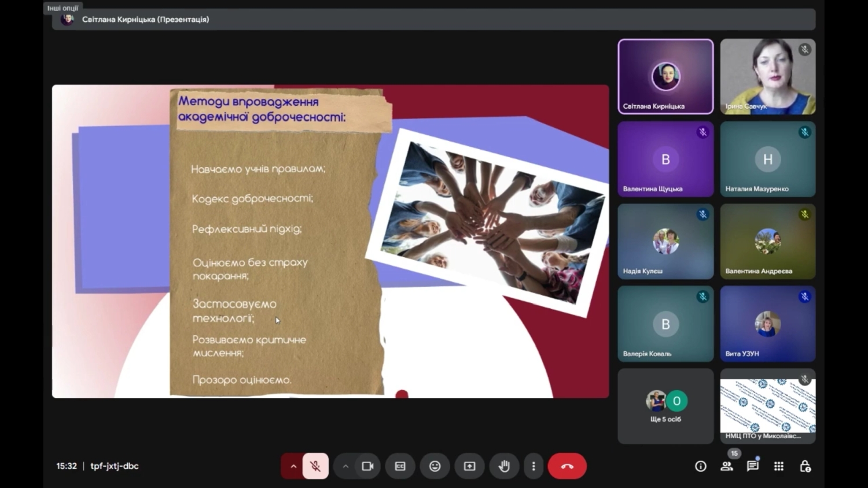
Task: Toggle the camera button
Action: pyautogui.click(x=367, y=466)
